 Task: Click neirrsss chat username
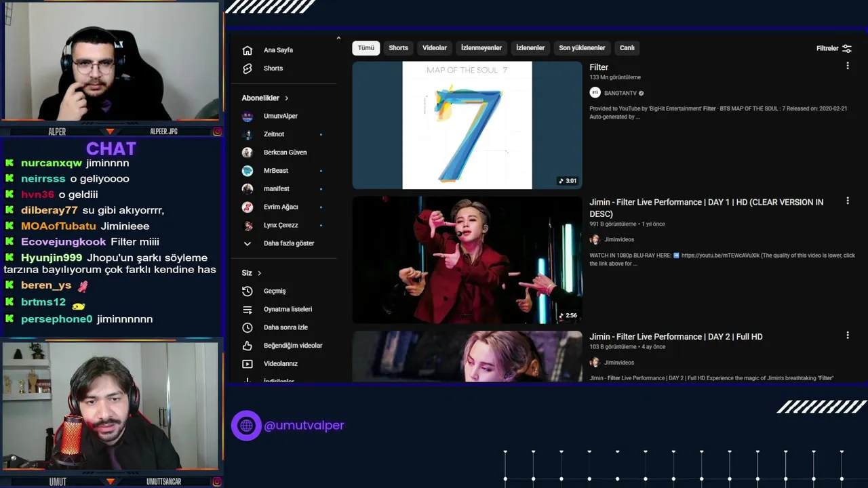click(x=43, y=179)
